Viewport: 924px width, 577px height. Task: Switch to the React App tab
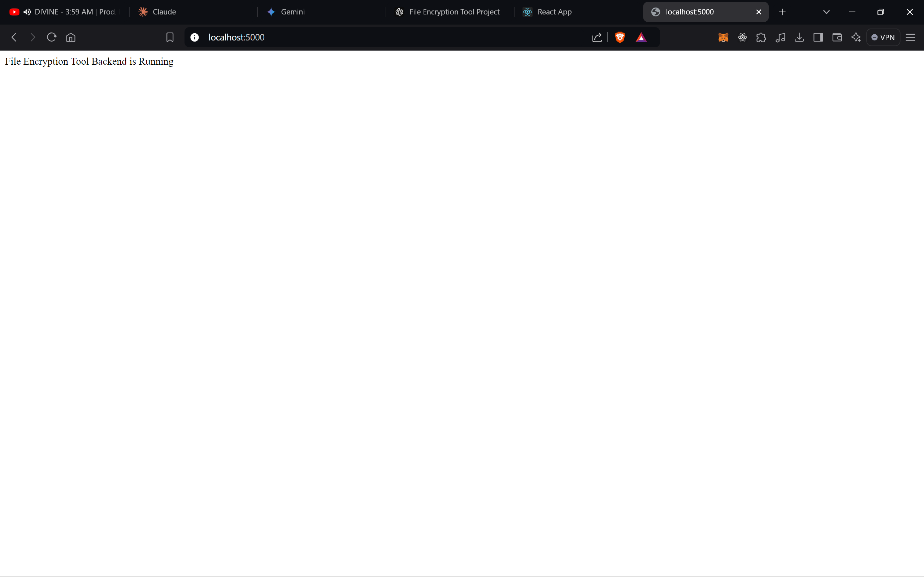click(x=555, y=11)
